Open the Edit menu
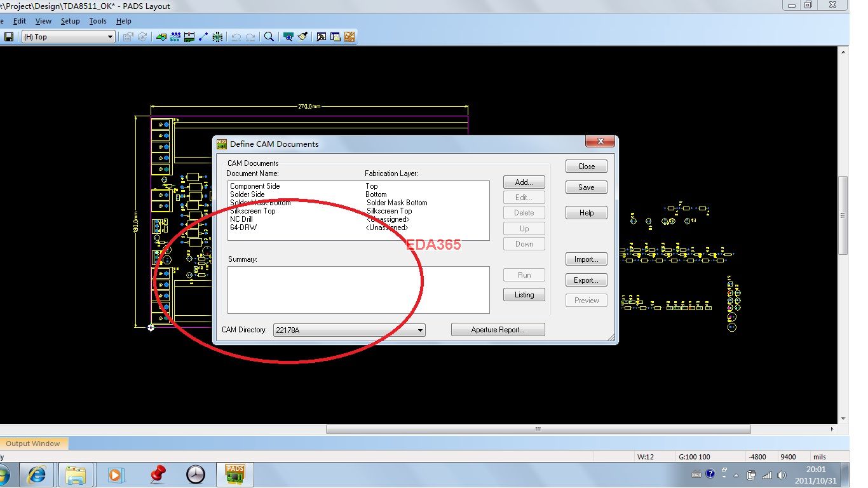 [20, 21]
